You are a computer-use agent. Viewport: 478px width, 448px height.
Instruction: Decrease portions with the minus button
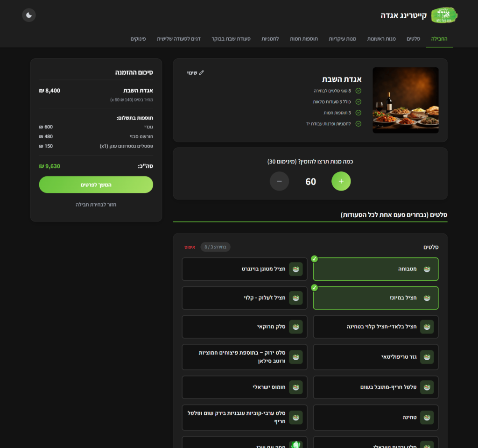pyautogui.click(x=279, y=181)
